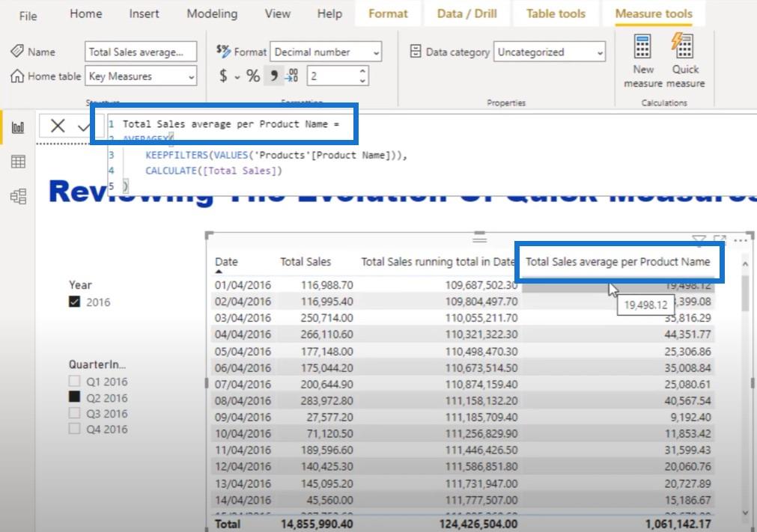Open the Table tools tab

(556, 13)
